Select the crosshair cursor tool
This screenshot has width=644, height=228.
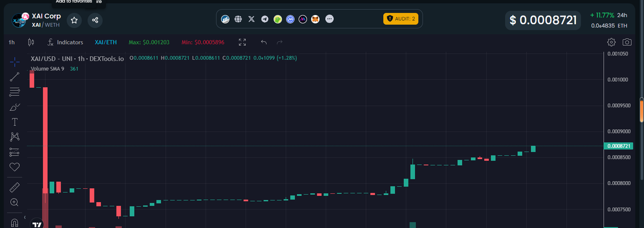(x=14, y=61)
